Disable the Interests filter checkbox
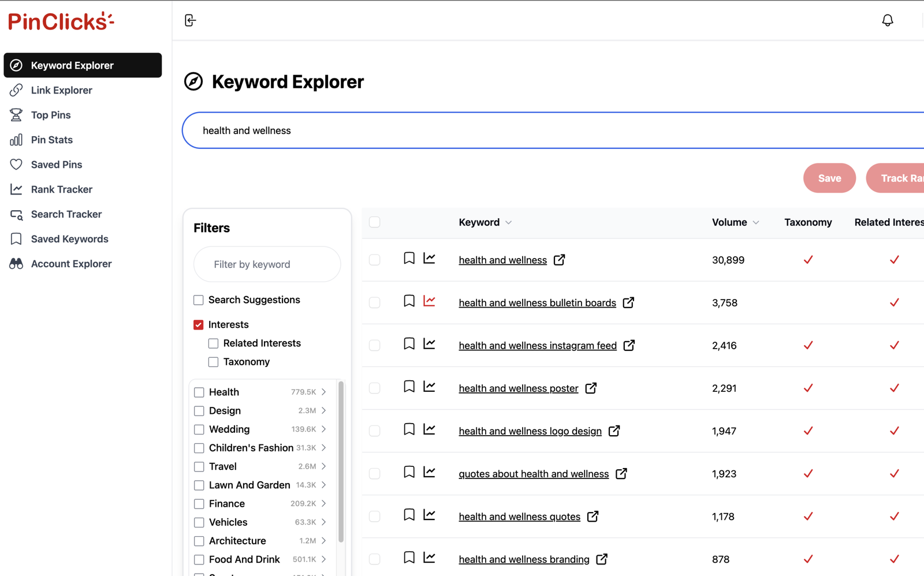 coord(199,324)
